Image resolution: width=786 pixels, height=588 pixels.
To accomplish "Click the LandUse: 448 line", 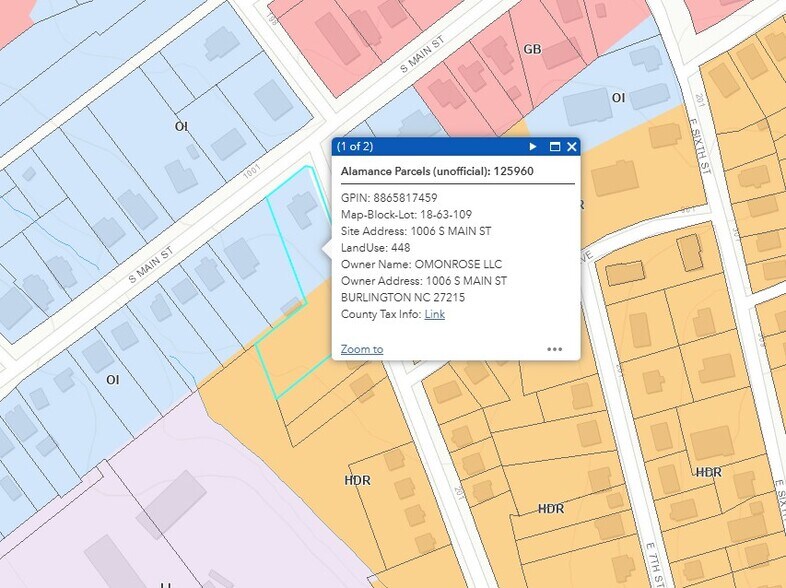I will click(x=376, y=248).
